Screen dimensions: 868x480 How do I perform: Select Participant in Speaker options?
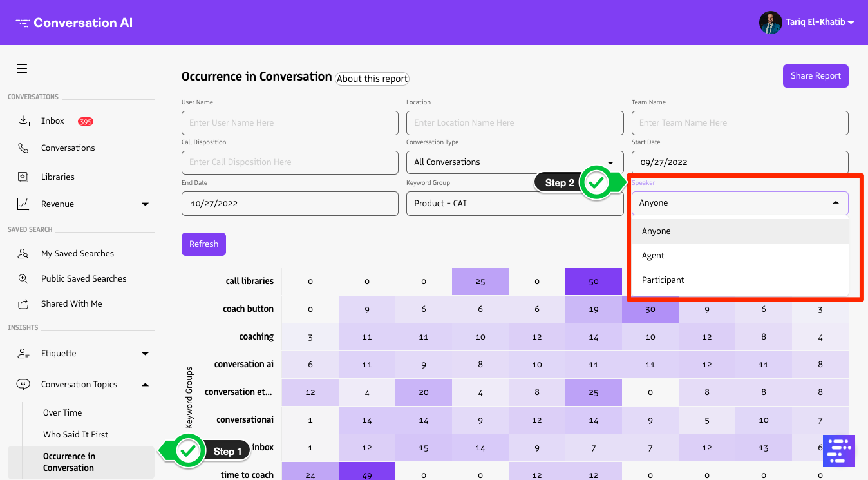[663, 280]
